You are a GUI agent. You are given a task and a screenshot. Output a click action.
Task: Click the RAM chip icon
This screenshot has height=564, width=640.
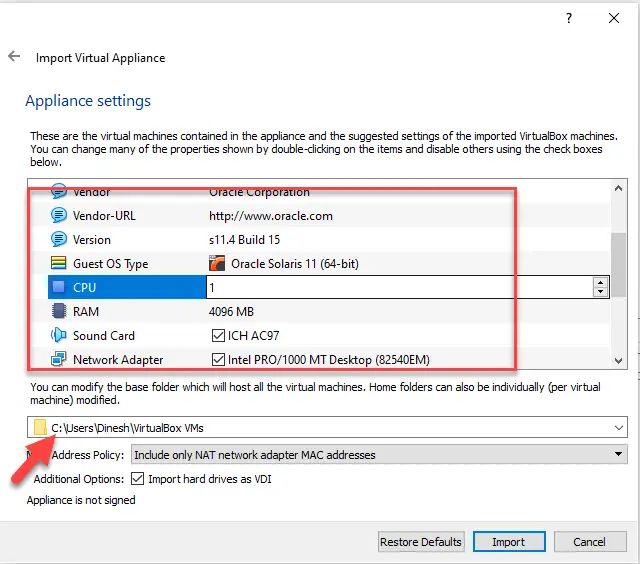tap(59, 311)
